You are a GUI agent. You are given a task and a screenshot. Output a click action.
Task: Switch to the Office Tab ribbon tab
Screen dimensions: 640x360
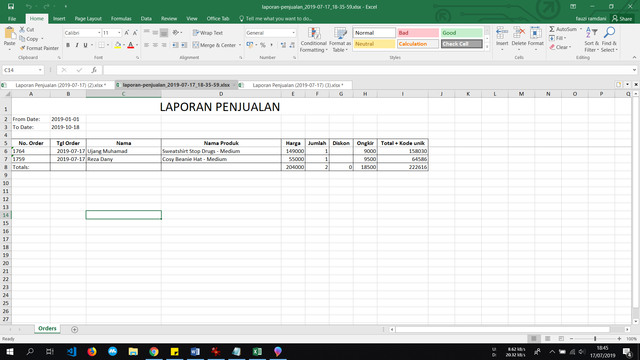pyautogui.click(x=218, y=19)
